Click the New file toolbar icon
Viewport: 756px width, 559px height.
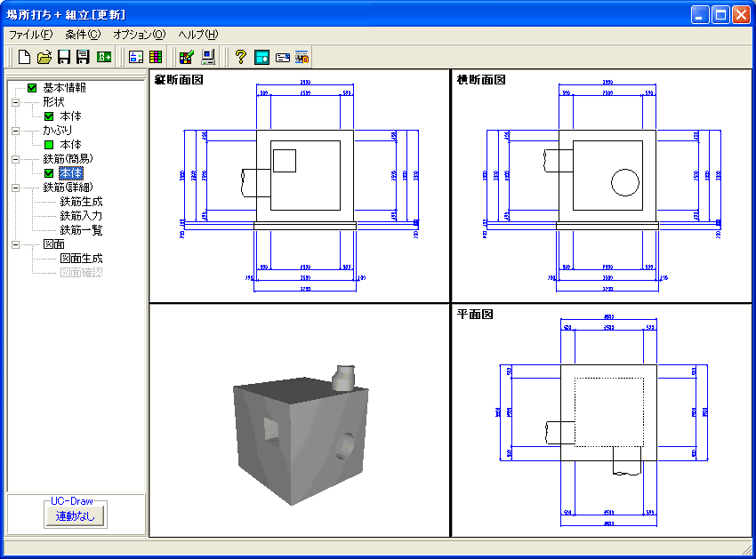click(x=24, y=57)
